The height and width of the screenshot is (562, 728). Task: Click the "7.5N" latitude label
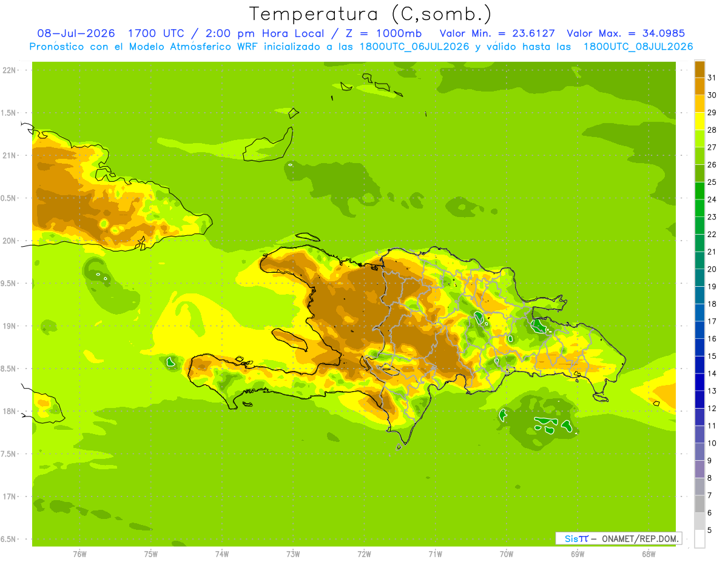coord(8,454)
